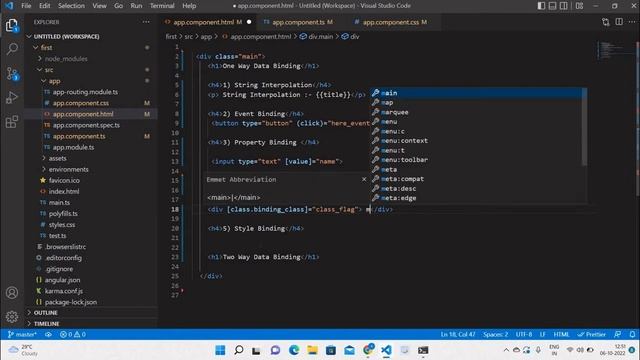
Task: Open File Explorer from taskbar
Action: click(312, 350)
